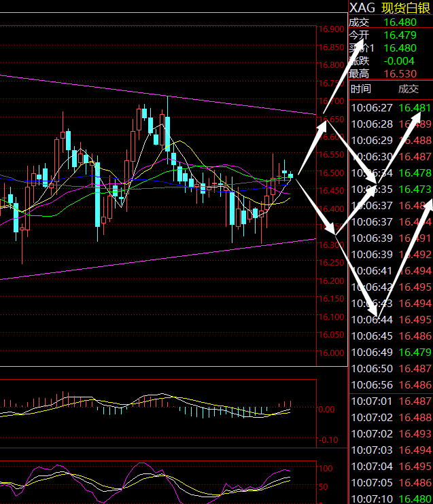Click the 16.850 price axis label
Image resolution: width=433 pixels, height=504 pixels.
coord(331,48)
